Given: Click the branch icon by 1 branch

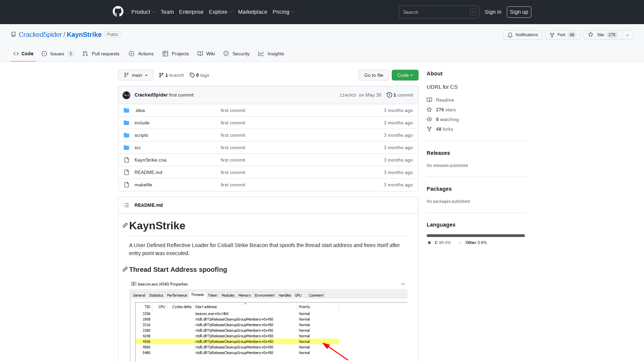Looking at the screenshot, I should click(161, 75).
